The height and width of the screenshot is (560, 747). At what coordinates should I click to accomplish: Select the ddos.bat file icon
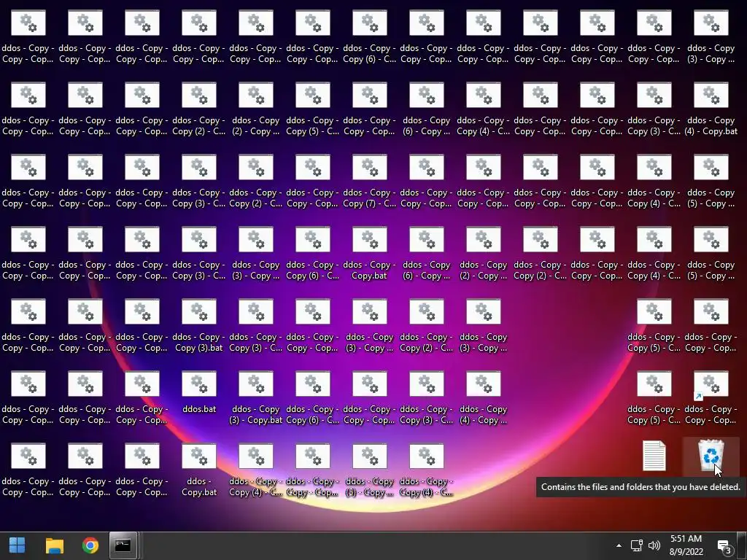(199, 392)
